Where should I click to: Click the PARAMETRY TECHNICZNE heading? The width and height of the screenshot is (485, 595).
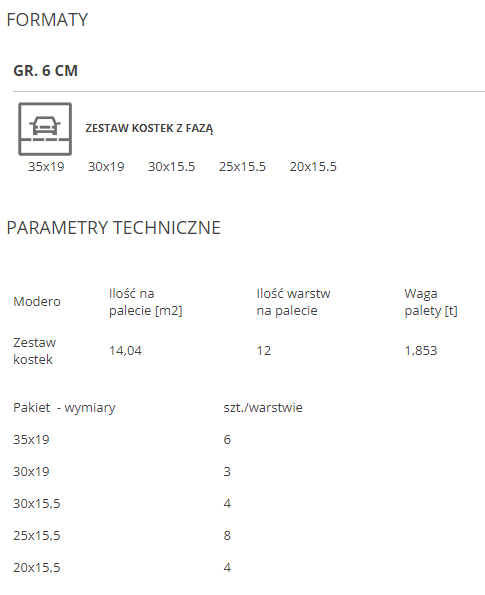[113, 228]
